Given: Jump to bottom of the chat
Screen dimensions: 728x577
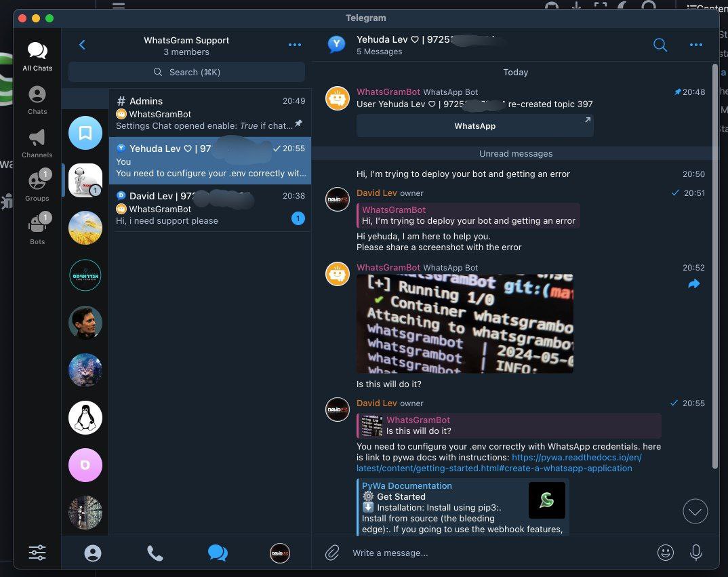Looking at the screenshot, I should [695, 511].
